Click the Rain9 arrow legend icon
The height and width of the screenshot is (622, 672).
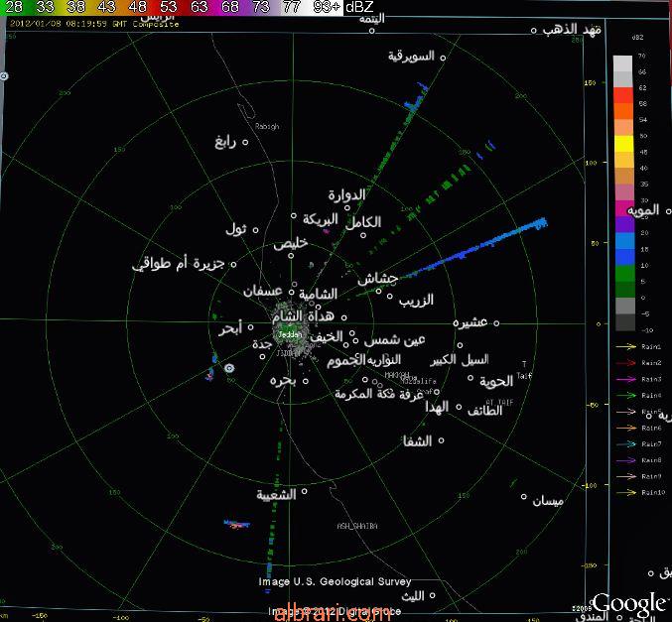pyautogui.click(x=625, y=476)
